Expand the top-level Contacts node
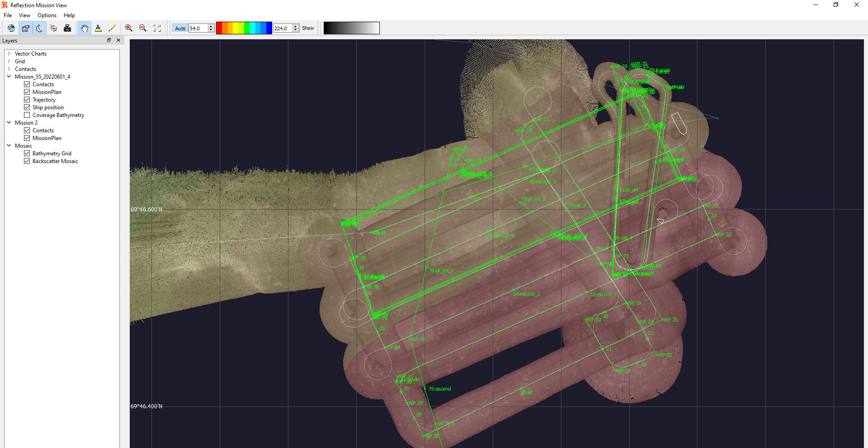 [9, 69]
